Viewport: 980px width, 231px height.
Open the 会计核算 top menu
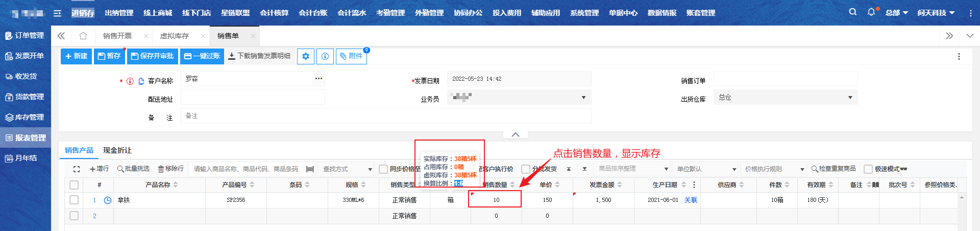[x=274, y=13]
